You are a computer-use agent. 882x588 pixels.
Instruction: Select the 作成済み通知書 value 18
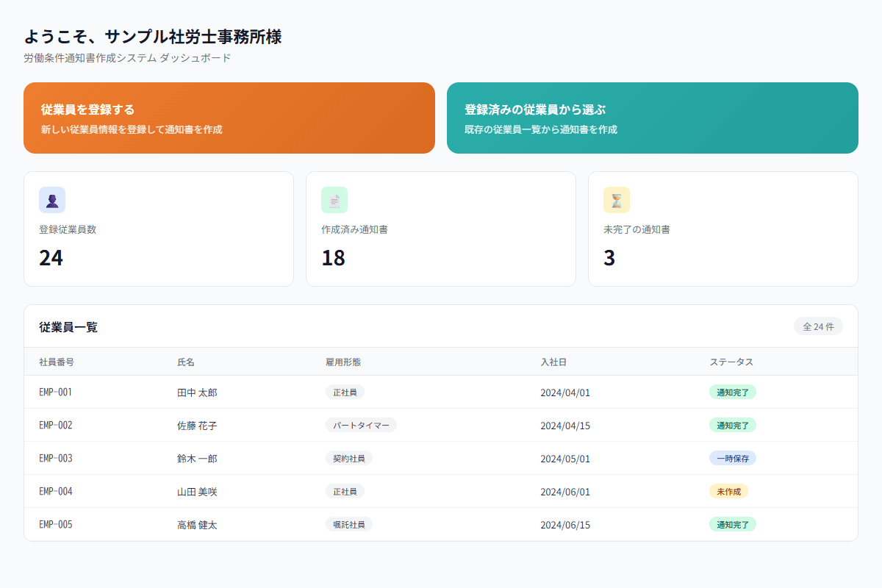tap(334, 258)
